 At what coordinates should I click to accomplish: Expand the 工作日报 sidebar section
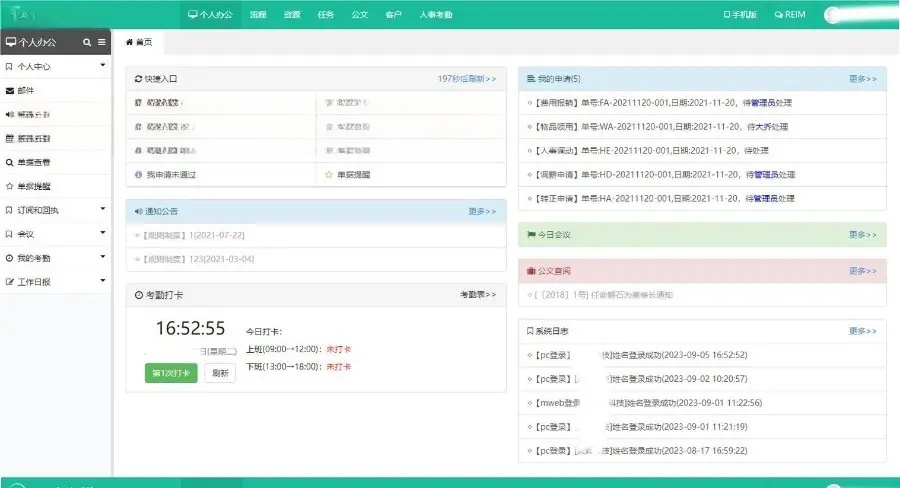coord(103,282)
